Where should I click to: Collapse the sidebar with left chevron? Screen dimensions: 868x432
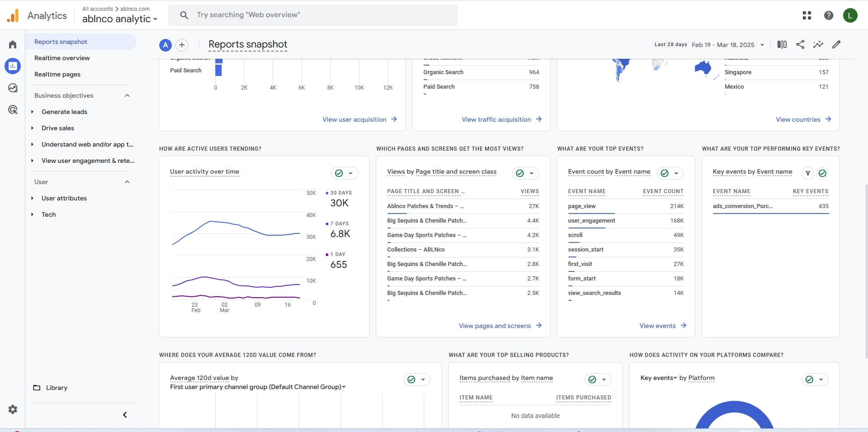125,415
